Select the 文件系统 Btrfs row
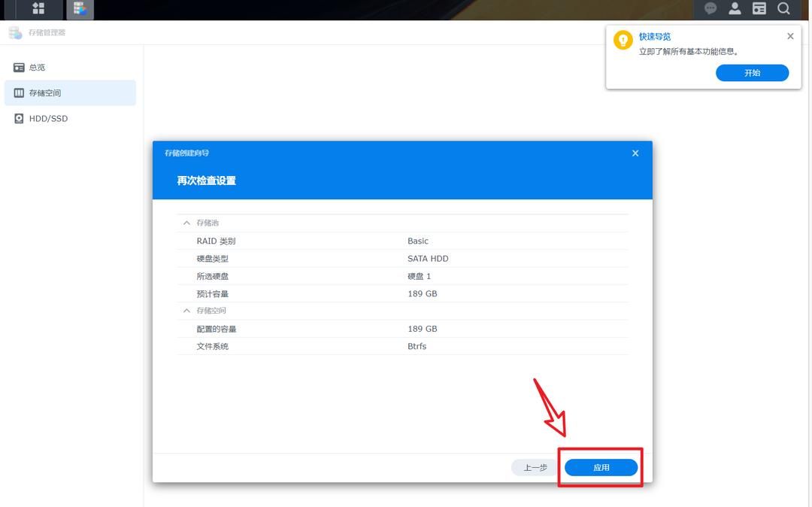812x507 pixels. click(x=402, y=347)
